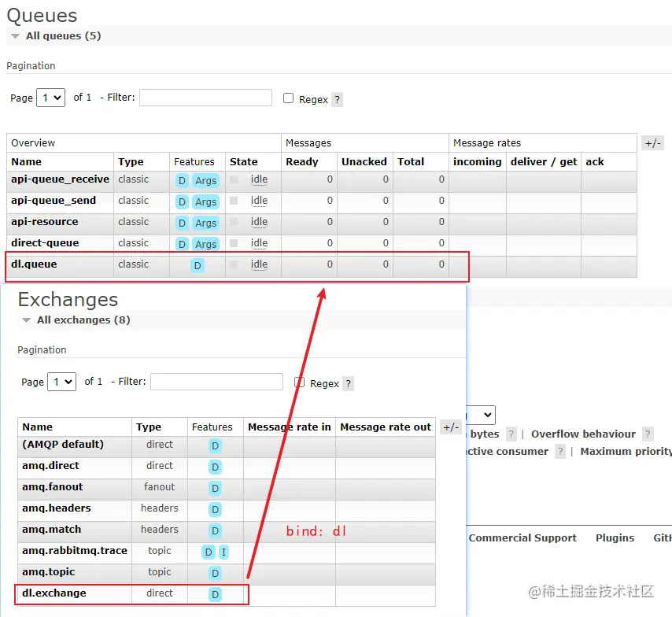Click the D feature badge of api-resource
672x617 pixels.
coord(182,223)
